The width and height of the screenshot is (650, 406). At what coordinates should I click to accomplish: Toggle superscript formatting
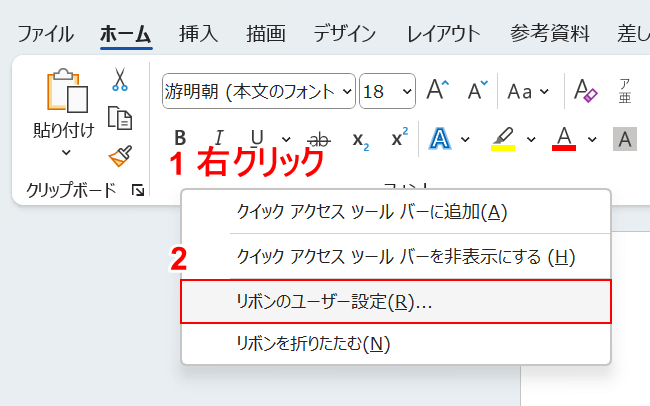[399, 138]
